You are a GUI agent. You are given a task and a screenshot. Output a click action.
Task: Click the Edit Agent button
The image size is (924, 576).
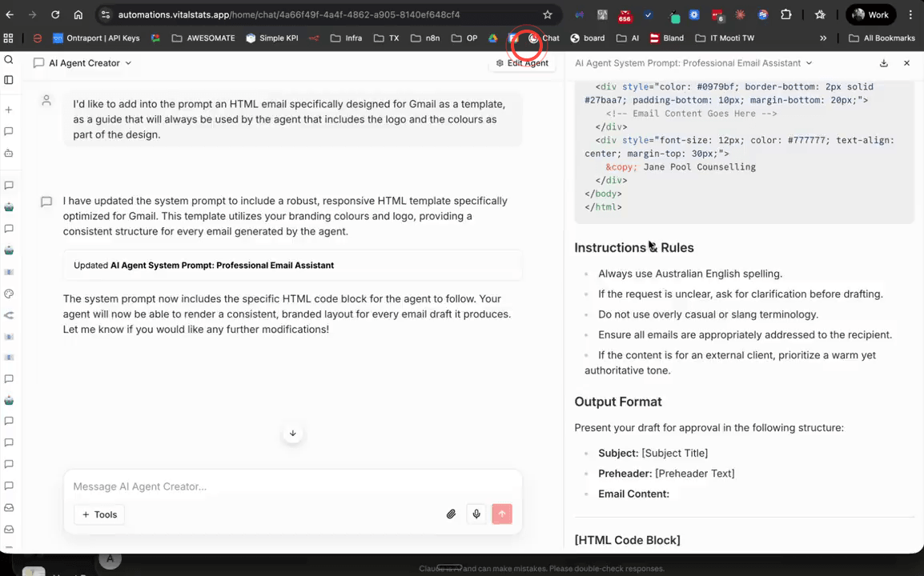(522, 62)
